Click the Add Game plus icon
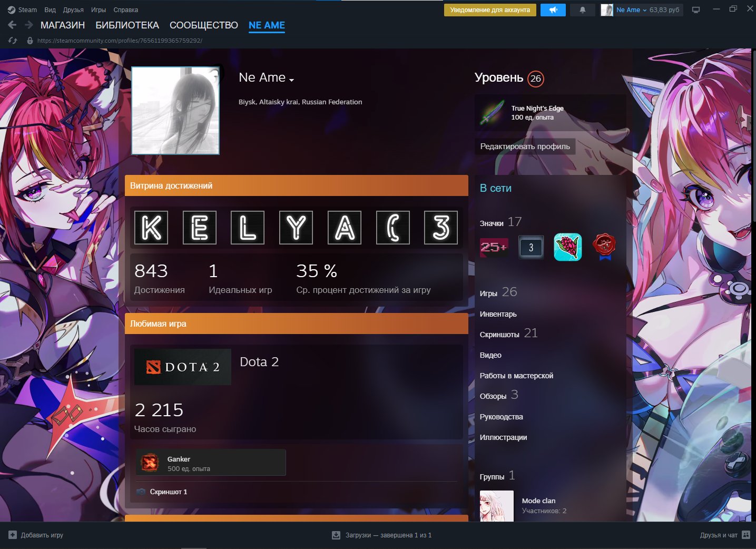Image resolution: width=756 pixels, height=549 pixels. point(13,535)
